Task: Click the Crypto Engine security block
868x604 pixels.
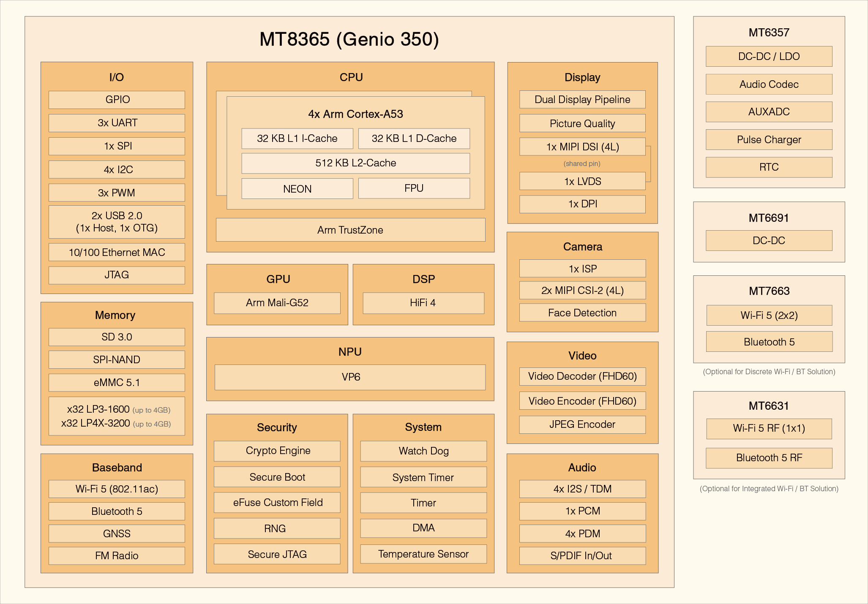Action: tap(277, 451)
